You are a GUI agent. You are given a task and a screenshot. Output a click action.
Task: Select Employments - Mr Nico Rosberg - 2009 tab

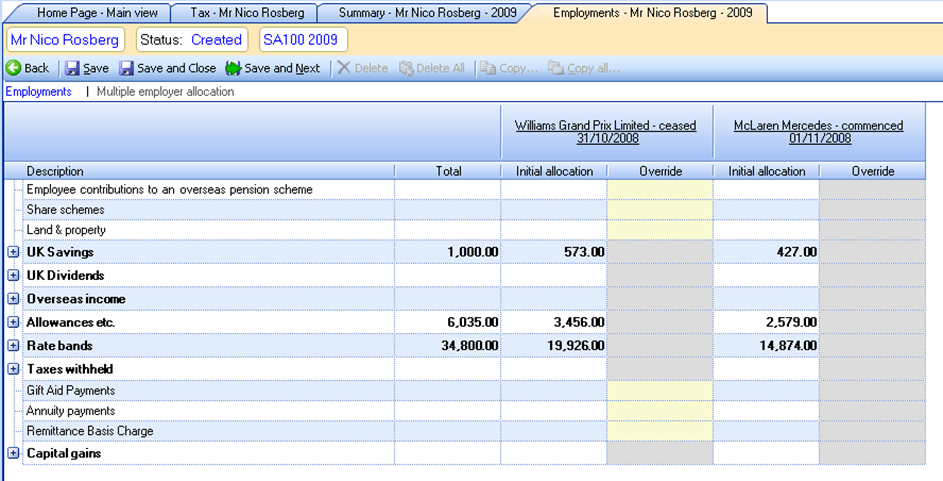coord(653,13)
